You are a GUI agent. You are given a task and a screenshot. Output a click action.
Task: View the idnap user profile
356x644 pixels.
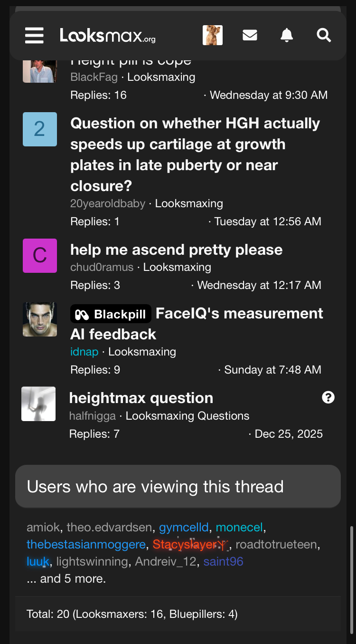84,352
